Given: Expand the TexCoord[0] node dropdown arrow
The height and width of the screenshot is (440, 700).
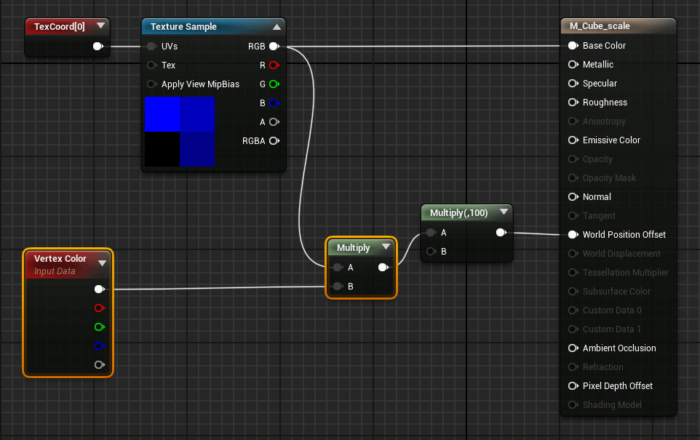Looking at the screenshot, I should (100, 26).
